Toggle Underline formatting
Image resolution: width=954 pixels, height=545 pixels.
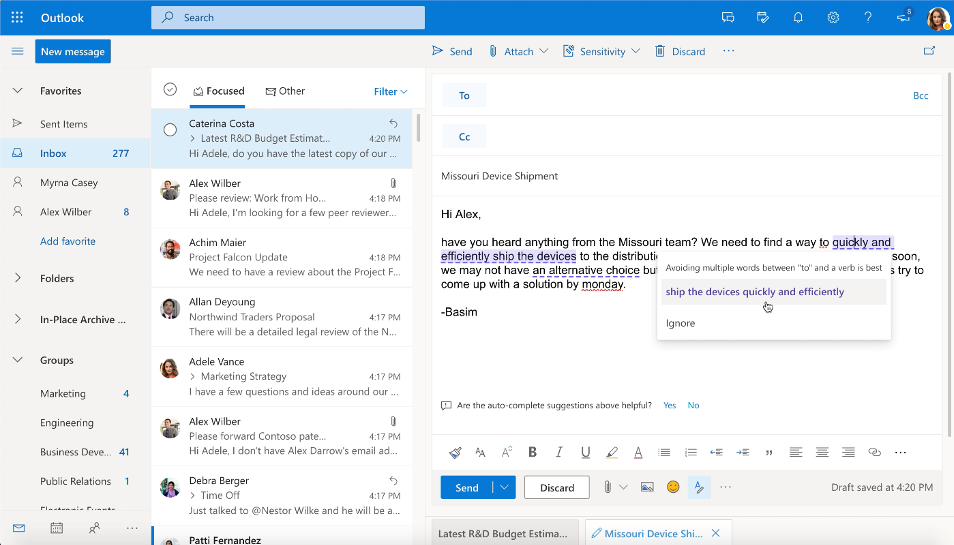585,452
